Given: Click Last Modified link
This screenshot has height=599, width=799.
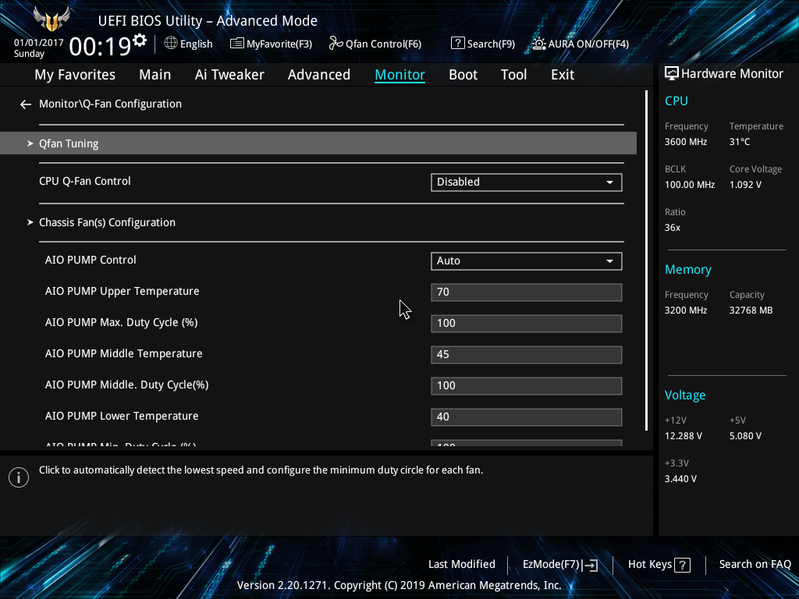Looking at the screenshot, I should click(462, 564).
